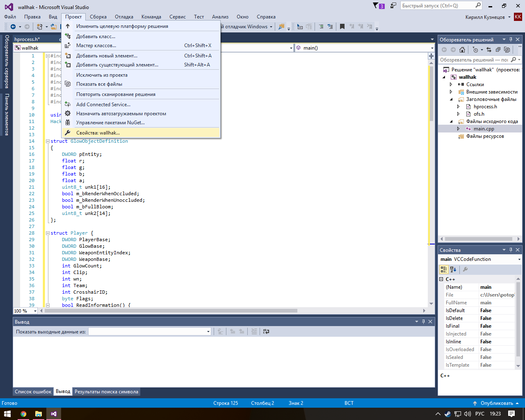Screen dimensions: 525x420
Task: Click the feedback icon near quick launch
Action: pos(393,6)
